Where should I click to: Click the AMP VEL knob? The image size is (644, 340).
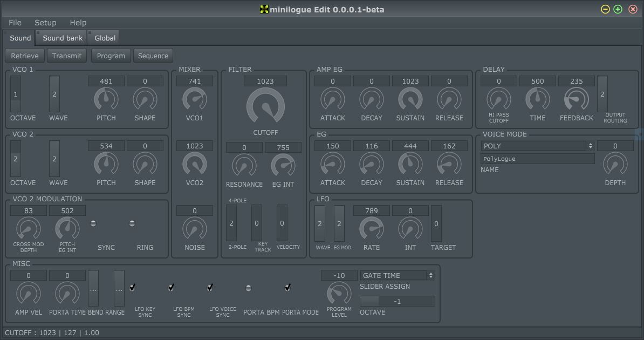(x=29, y=294)
